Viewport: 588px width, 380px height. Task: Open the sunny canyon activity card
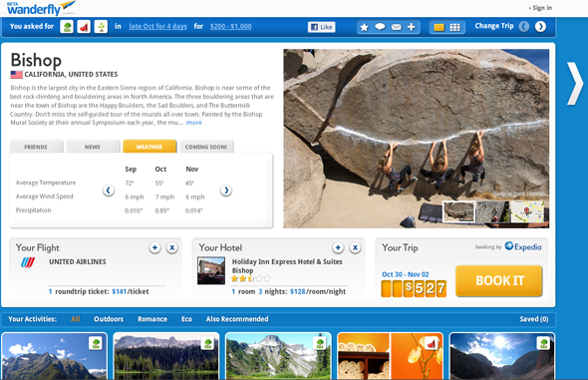[501, 356]
